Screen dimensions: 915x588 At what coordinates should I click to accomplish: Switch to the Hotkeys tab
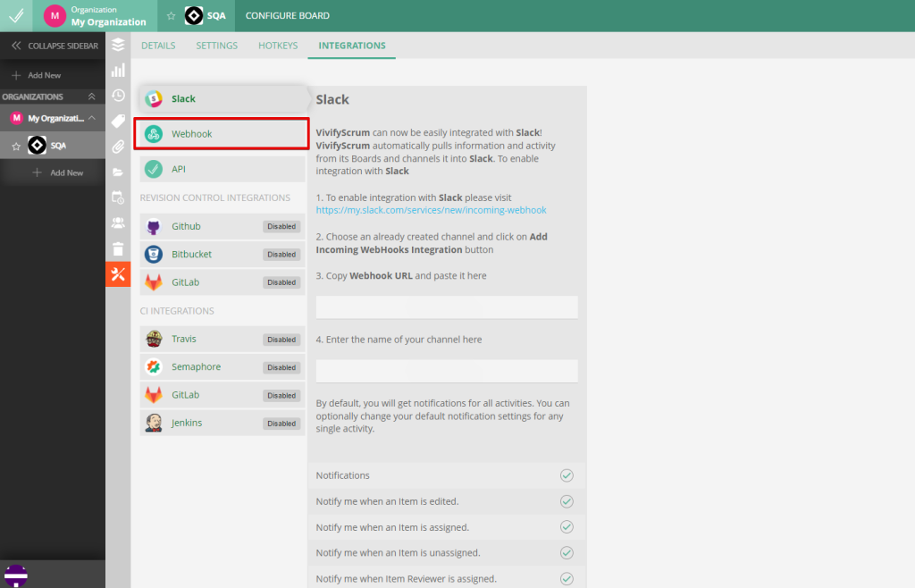pos(278,46)
